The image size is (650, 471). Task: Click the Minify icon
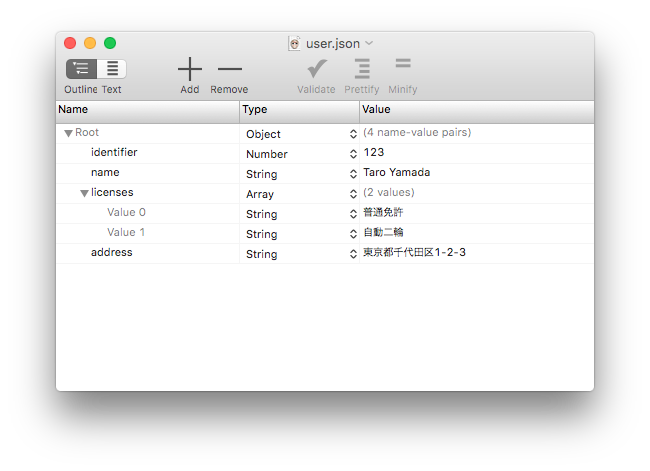coord(403,65)
